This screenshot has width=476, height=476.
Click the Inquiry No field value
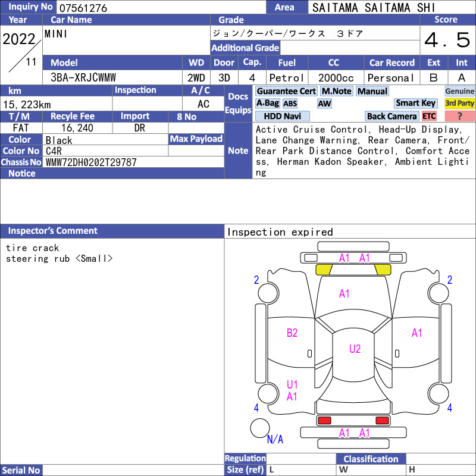point(161,8)
